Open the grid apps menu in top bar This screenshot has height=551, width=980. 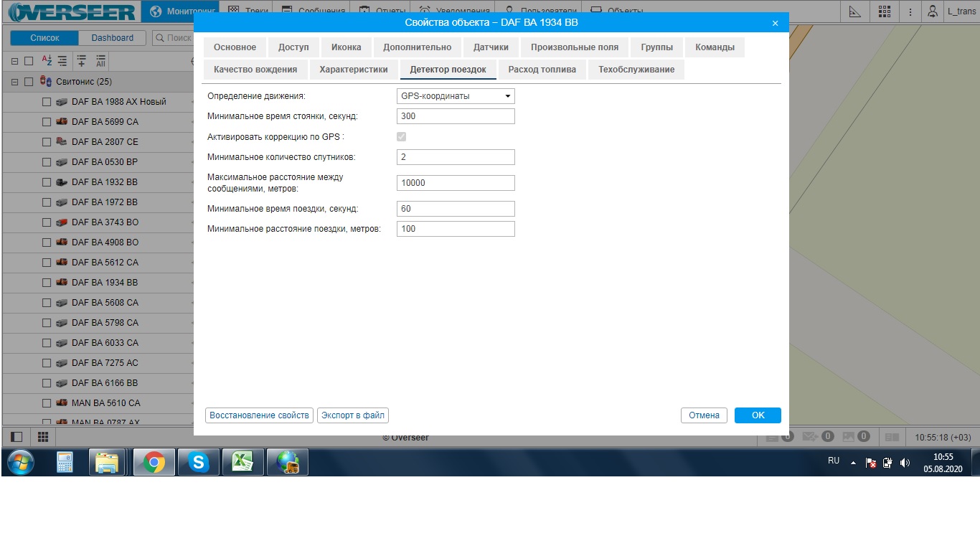tap(884, 11)
